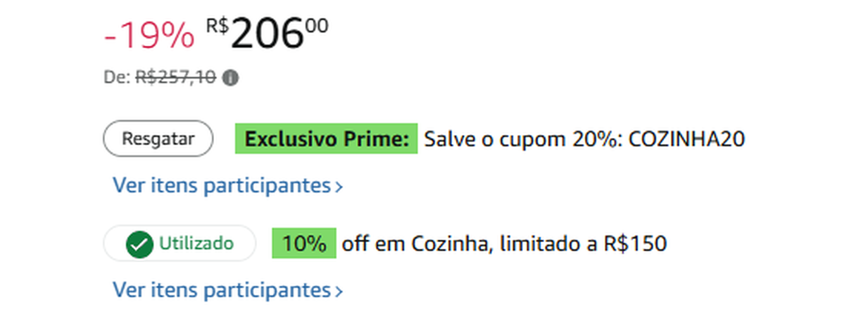Click the 'De:' list price label

117,77
